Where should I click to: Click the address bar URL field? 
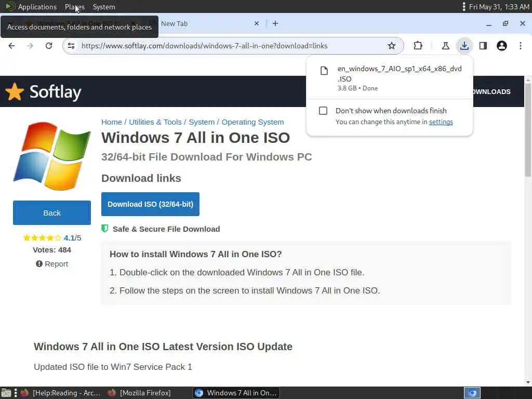coord(232,46)
